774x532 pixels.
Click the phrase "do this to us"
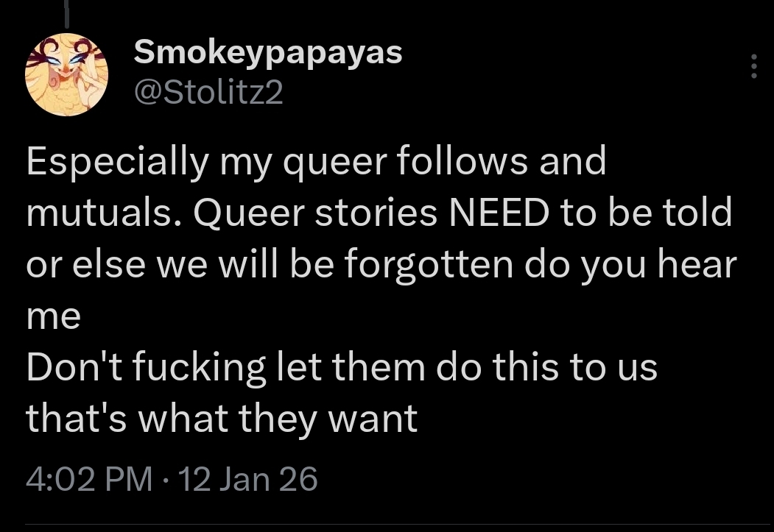point(546,367)
